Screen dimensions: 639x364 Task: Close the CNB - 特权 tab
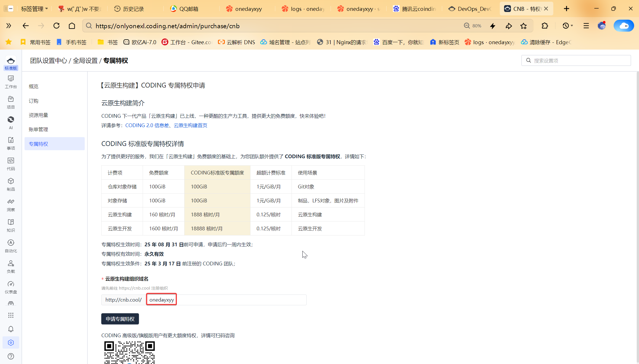pos(546,9)
